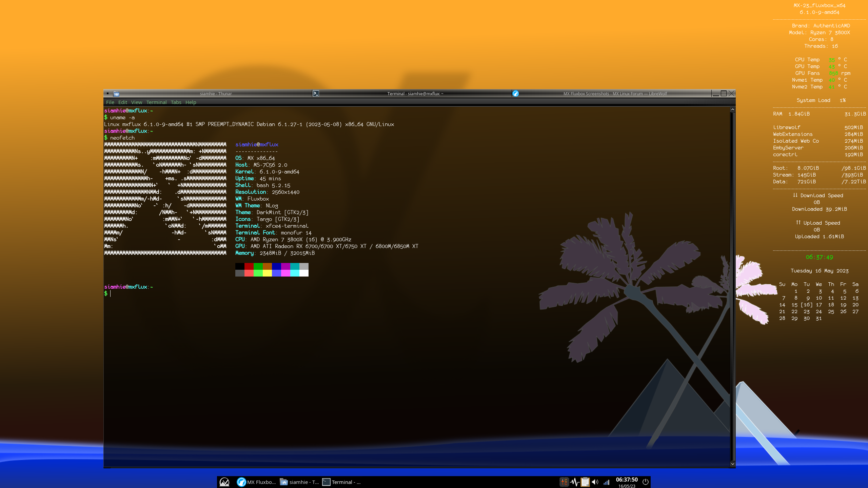Viewport: 868px width, 488px height.
Task: Click the dark blue neofetch color block
Action: click(x=276, y=266)
